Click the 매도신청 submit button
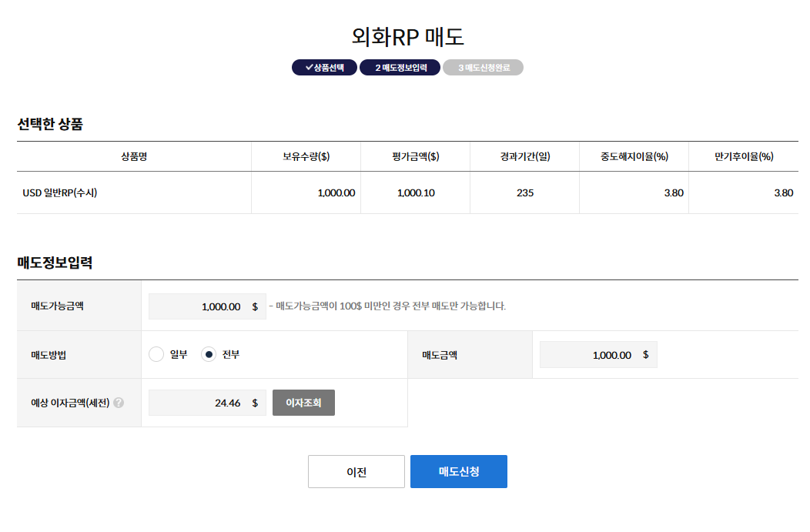The height and width of the screenshot is (532, 810). point(458,471)
